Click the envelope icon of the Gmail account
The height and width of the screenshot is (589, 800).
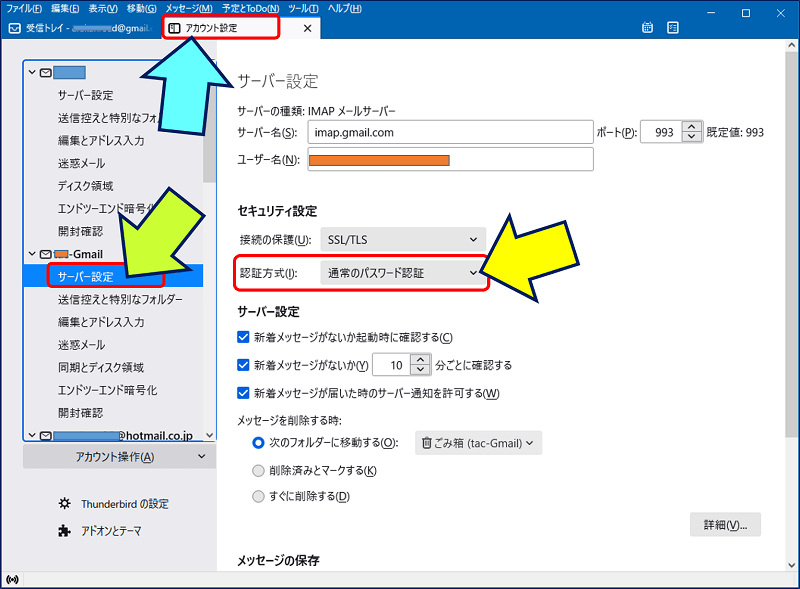coord(46,254)
